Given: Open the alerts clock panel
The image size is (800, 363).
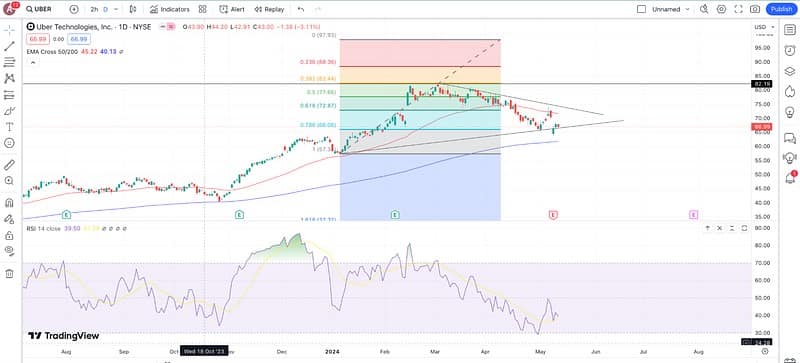Looking at the screenshot, I should click(790, 50).
